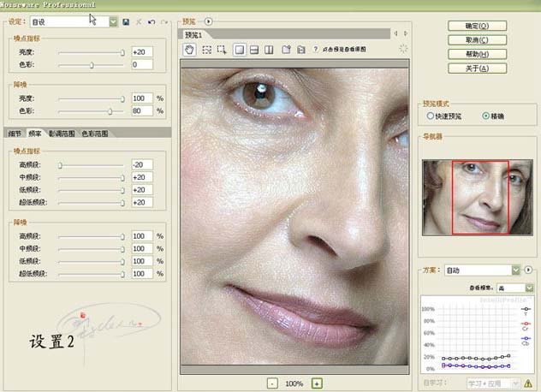
Task: Click the zoom out minus button
Action: point(271,383)
